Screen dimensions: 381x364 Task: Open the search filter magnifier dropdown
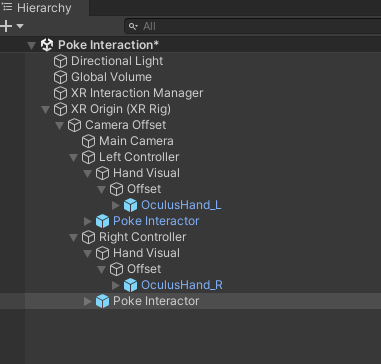coord(134,26)
